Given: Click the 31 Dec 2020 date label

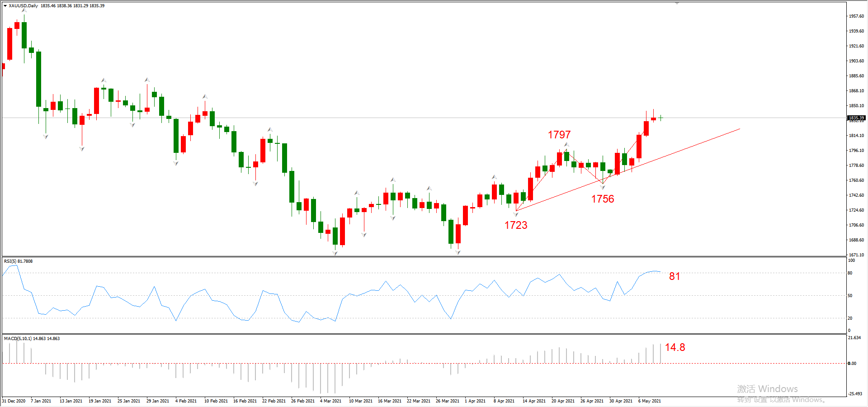Looking at the screenshot, I should [14, 401].
